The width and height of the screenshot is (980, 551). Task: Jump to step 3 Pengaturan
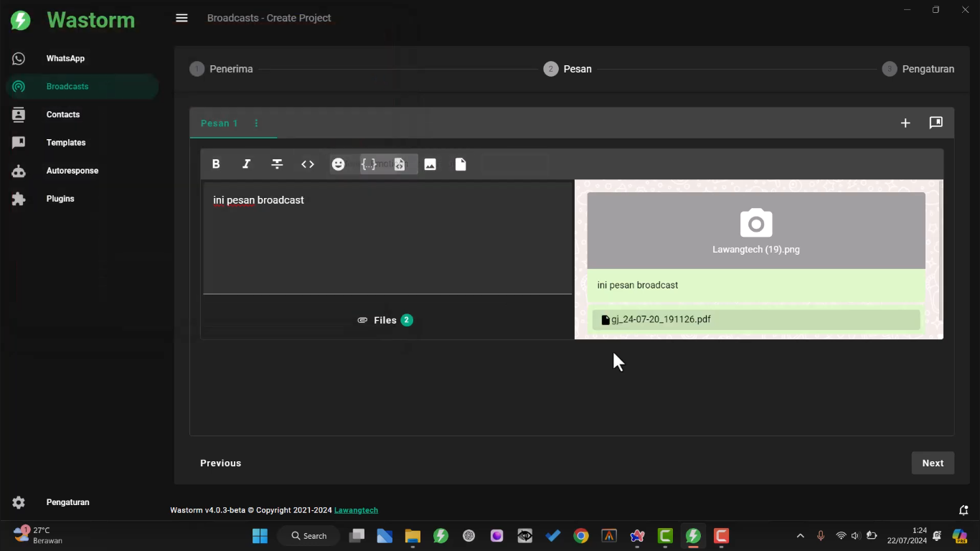918,69
